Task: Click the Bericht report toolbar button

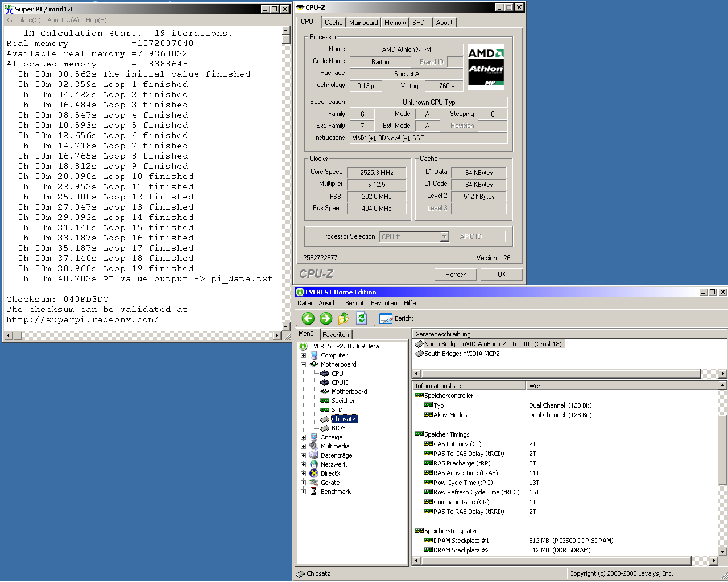Action: click(x=396, y=318)
